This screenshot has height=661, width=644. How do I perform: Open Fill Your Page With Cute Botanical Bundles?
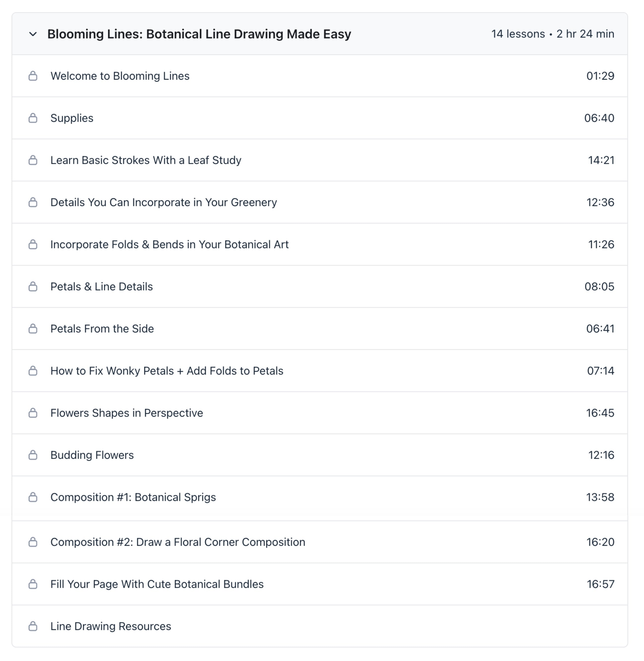click(157, 585)
